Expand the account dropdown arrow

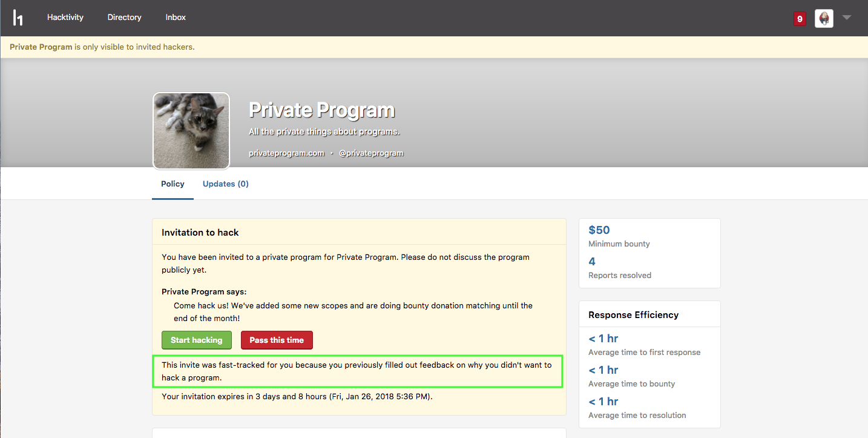(x=847, y=18)
